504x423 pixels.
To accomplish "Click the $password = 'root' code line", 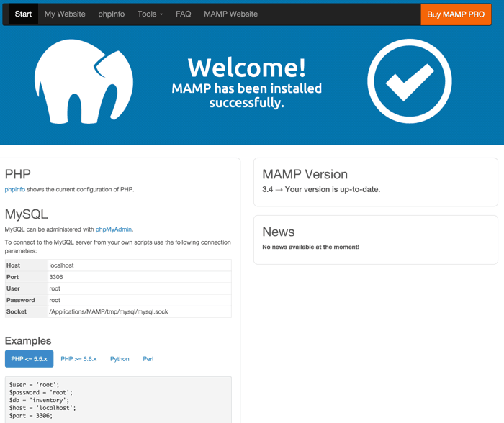I will 41,393.
